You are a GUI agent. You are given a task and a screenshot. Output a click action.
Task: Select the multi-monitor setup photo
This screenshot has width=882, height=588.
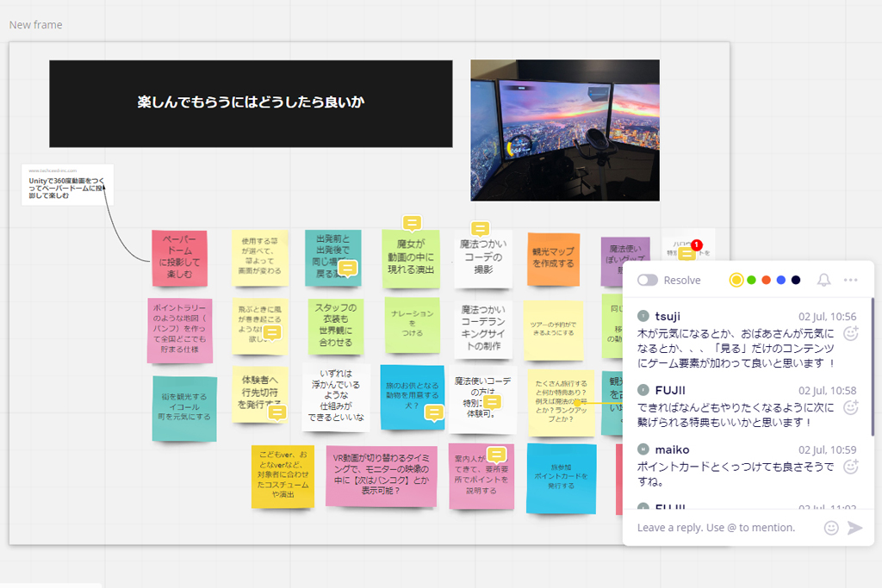point(565,130)
